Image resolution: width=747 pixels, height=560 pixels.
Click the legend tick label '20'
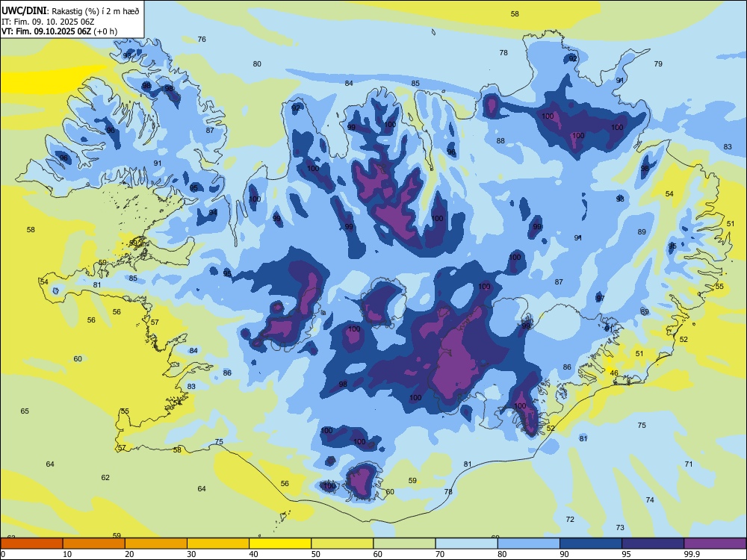[129, 554]
